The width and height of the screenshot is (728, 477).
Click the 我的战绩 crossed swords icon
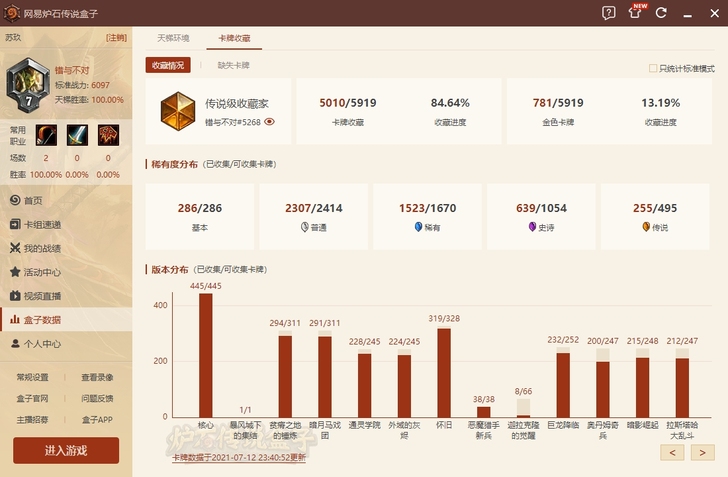pos(15,248)
